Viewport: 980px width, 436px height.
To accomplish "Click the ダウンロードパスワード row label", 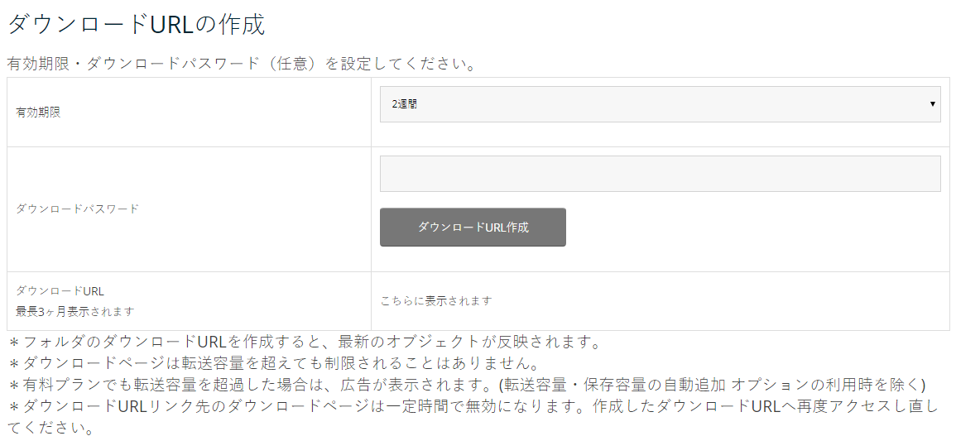I will coord(77,208).
